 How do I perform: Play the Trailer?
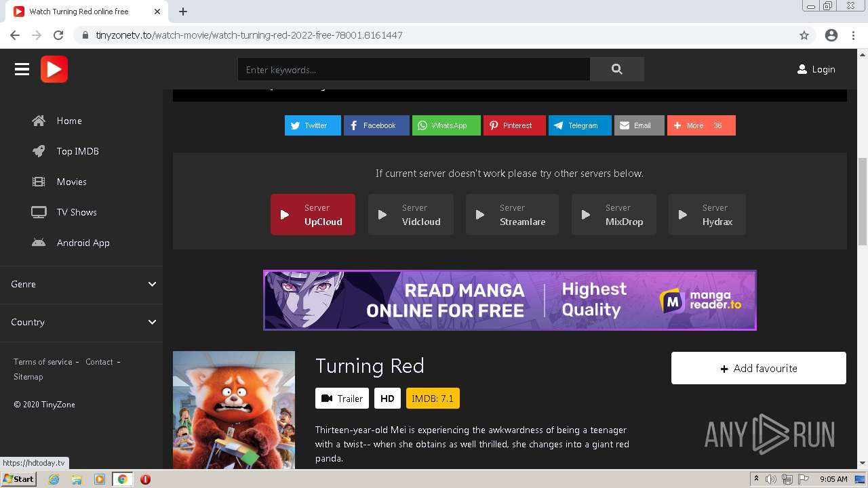342,399
